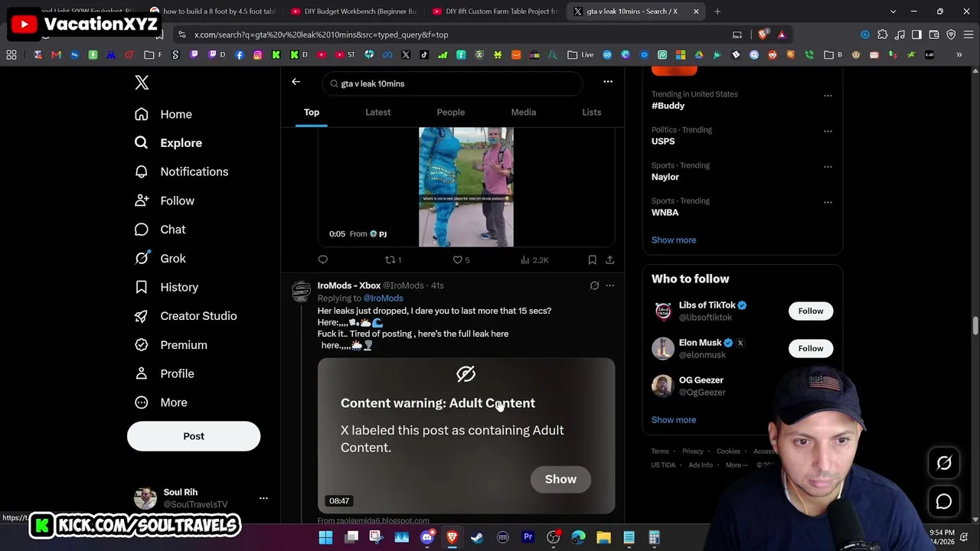This screenshot has width=980, height=551.
Task: Bookmark the PJ video post
Action: point(592,260)
